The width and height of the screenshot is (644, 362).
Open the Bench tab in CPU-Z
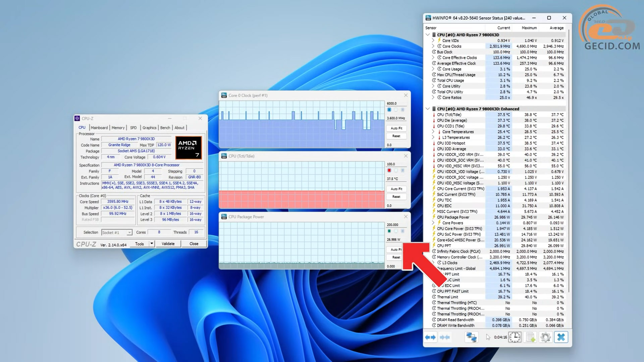165,128
